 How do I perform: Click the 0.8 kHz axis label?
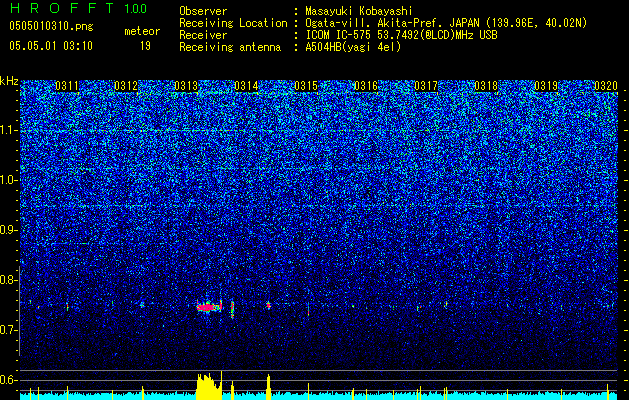tap(8, 280)
